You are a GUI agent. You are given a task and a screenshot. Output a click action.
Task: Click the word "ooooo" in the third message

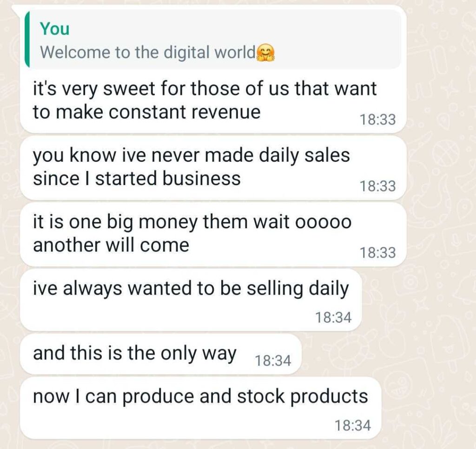[324, 222]
